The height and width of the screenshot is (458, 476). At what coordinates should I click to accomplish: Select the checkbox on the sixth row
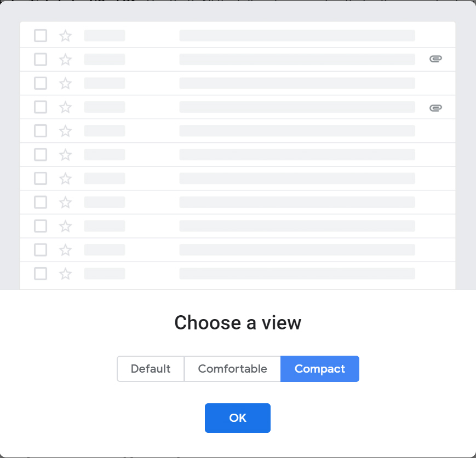[x=40, y=154]
